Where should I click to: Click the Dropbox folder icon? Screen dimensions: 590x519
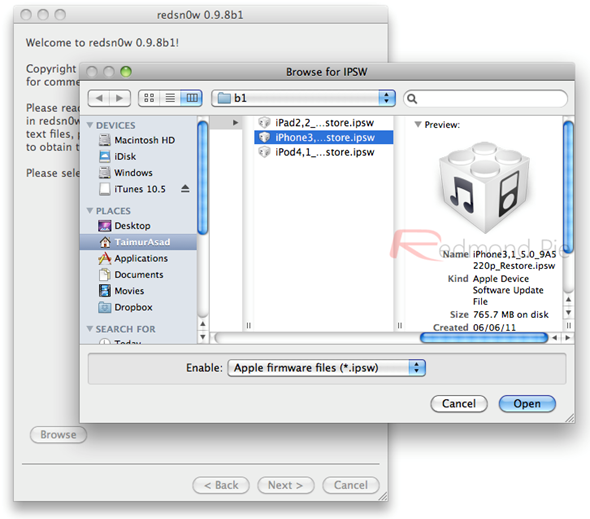(104, 307)
